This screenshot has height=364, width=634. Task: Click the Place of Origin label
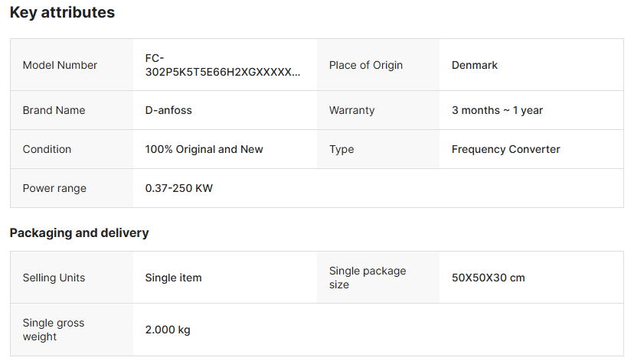click(365, 66)
